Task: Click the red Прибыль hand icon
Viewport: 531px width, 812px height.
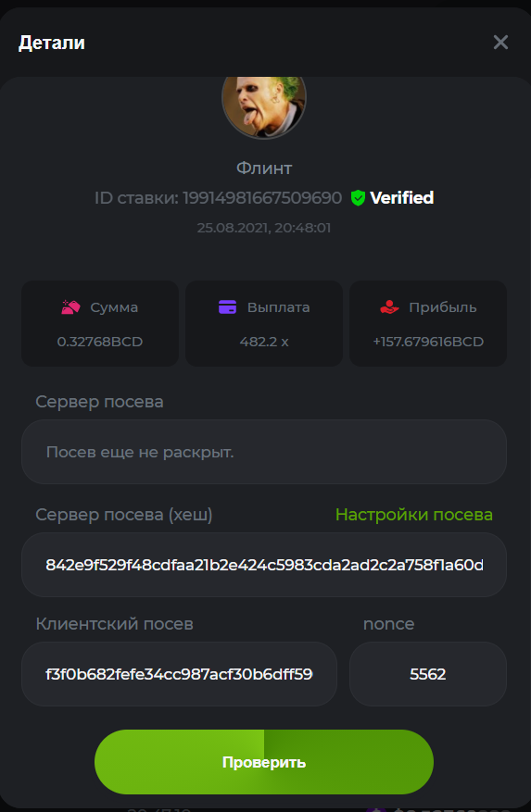Action: [389, 307]
